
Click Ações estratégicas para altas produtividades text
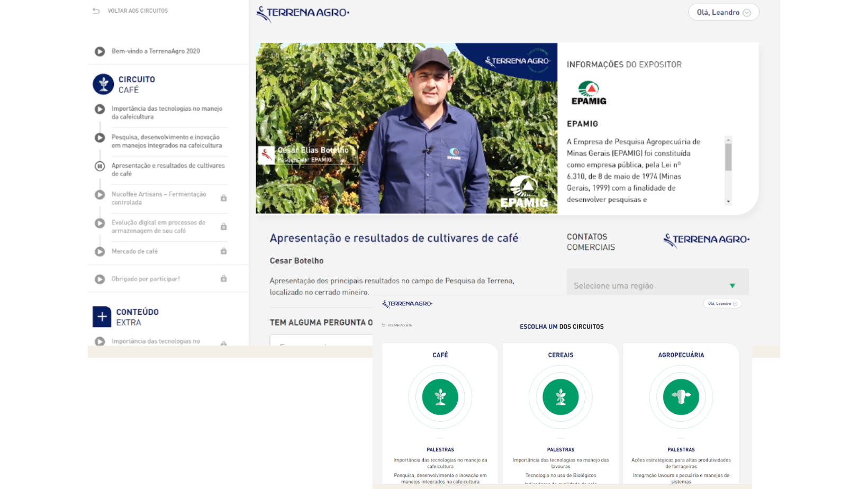point(681,463)
